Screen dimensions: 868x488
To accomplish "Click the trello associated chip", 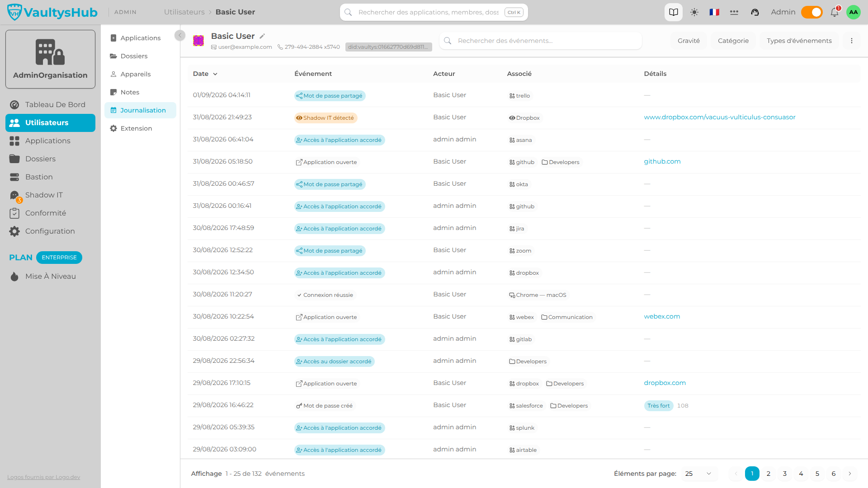I will (x=519, y=96).
